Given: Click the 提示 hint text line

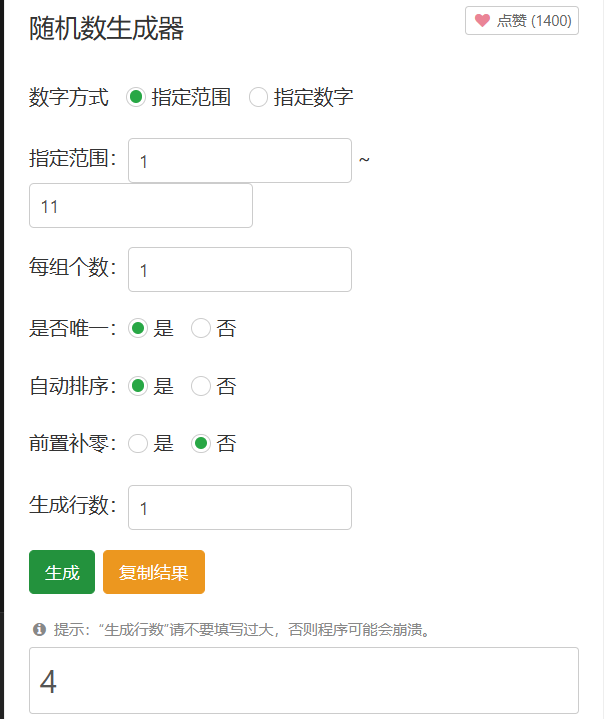Looking at the screenshot, I should click(x=242, y=629).
